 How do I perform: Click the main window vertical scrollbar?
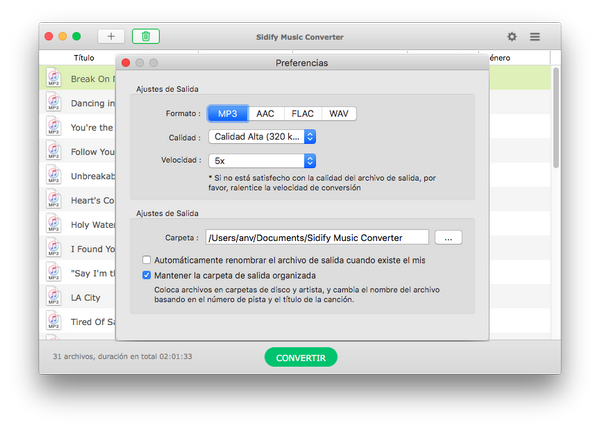point(556,118)
